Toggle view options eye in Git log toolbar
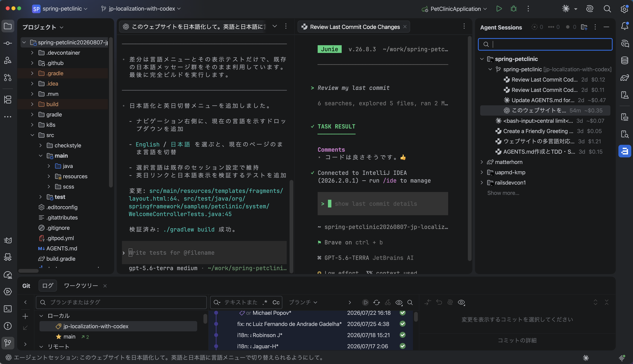Image resolution: width=633 pixels, height=364 pixels. (x=399, y=302)
